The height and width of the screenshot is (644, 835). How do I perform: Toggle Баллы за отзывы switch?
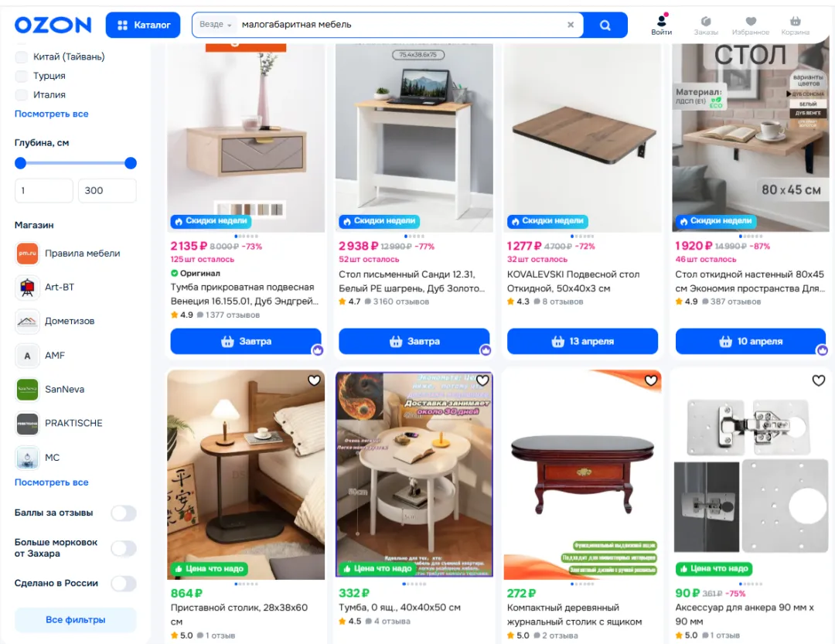(124, 513)
